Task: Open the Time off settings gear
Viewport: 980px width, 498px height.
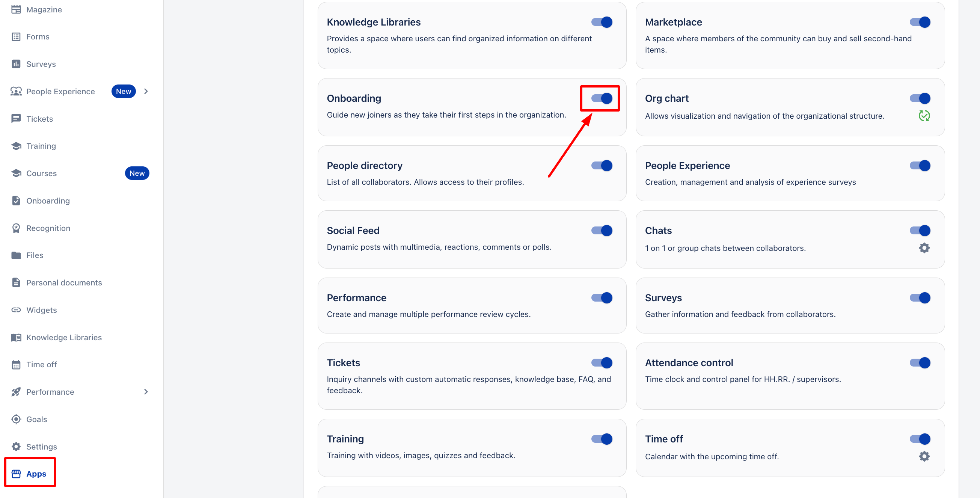Action: click(x=924, y=456)
